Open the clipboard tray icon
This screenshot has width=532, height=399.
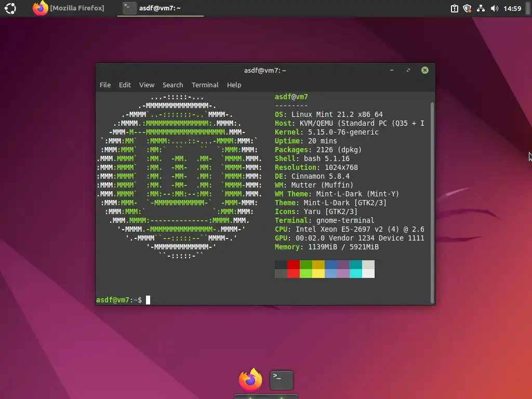pos(454,8)
